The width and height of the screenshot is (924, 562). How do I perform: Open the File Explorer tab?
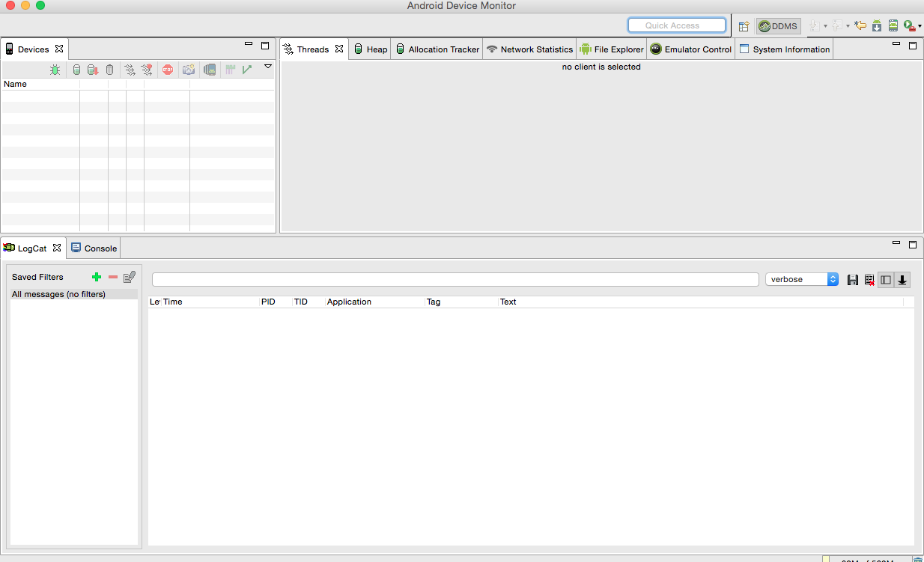pos(612,49)
